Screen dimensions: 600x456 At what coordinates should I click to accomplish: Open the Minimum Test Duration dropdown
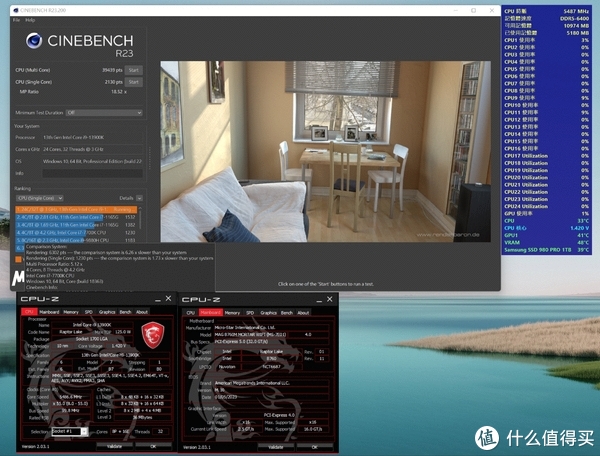coord(104,113)
